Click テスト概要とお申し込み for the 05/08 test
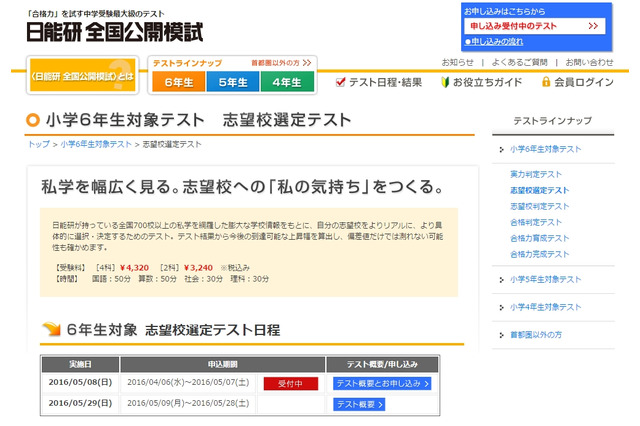Viewport: 640px width, 426px height. coord(382,384)
